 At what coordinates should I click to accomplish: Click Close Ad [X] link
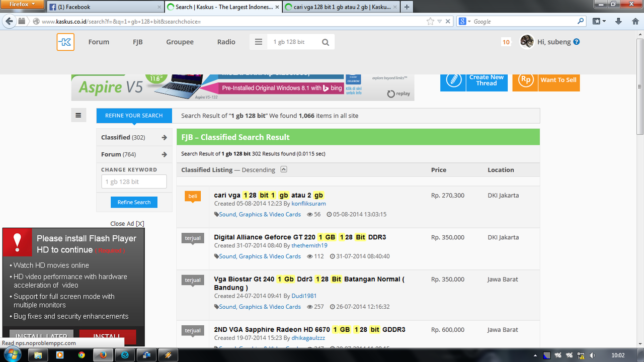(x=127, y=224)
